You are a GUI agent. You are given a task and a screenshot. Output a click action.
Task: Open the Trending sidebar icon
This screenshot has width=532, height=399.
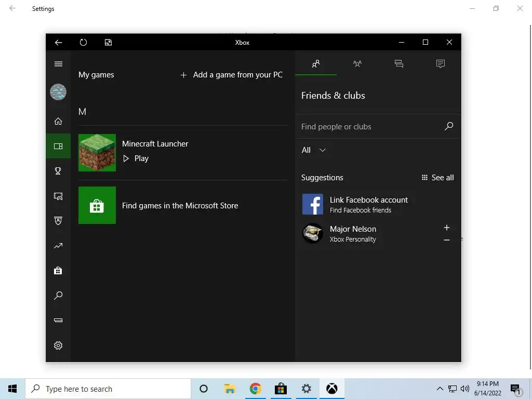click(x=58, y=246)
